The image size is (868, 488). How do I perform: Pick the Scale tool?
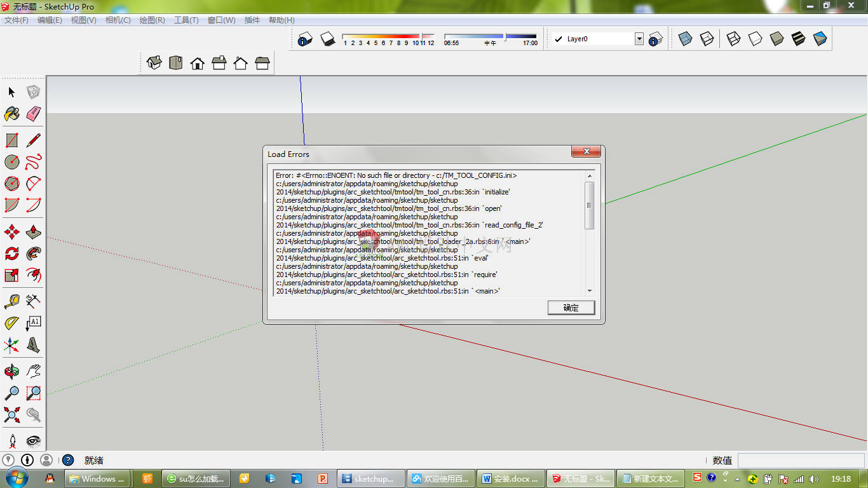tap(11, 275)
